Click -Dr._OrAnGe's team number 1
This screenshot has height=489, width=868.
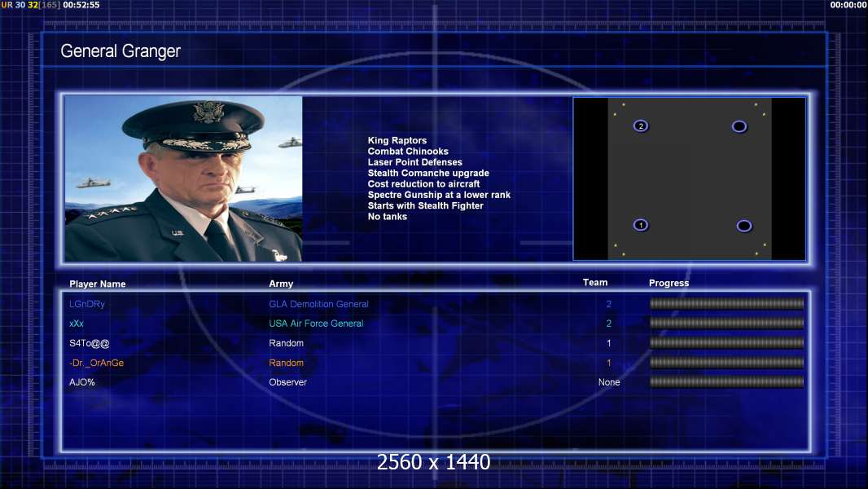tap(609, 363)
